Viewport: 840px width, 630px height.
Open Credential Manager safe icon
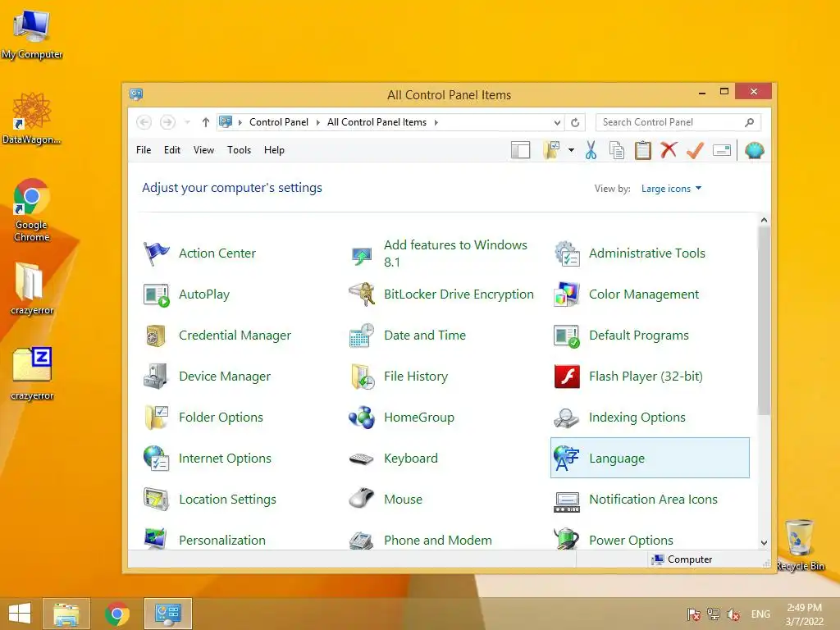(156, 336)
